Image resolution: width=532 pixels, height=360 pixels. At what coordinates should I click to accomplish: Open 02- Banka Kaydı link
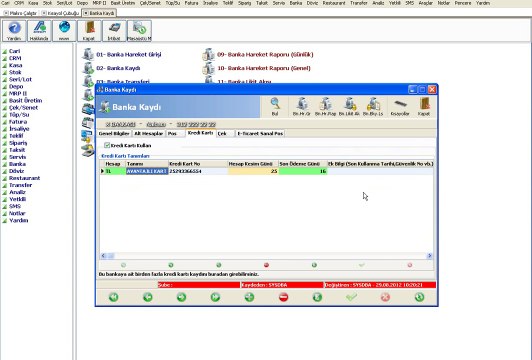click(x=118, y=68)
